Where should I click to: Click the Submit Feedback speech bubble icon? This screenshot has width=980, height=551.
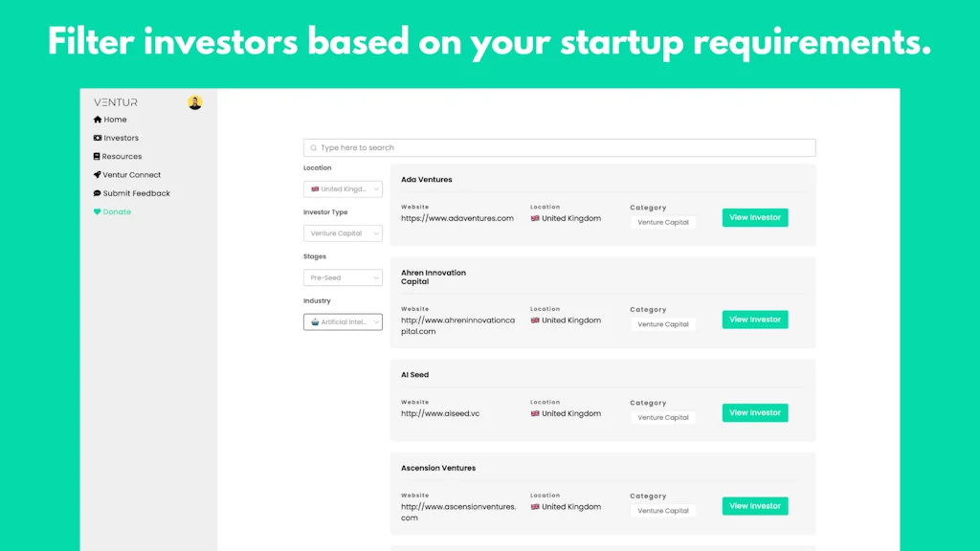click(96, 193)
